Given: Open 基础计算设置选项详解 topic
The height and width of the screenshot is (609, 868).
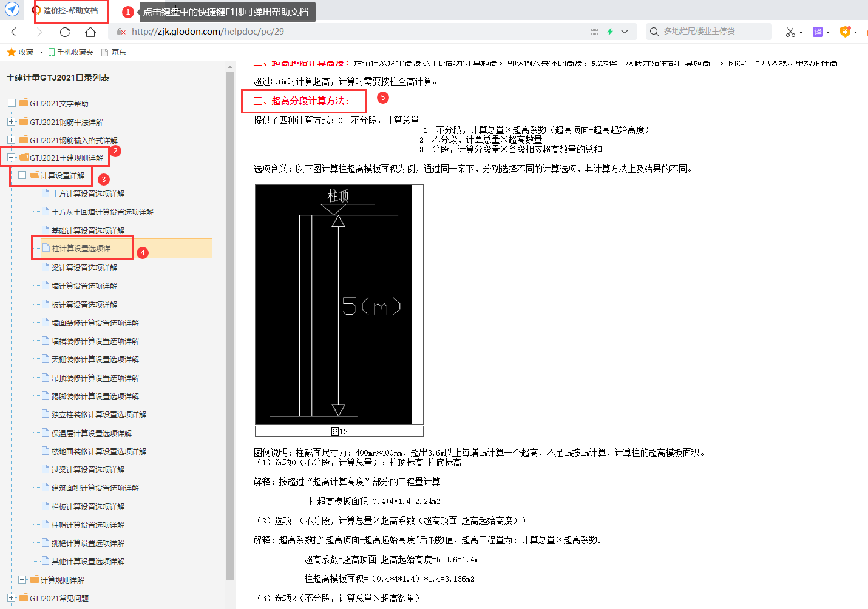Looking at the screenshot, I should click(x=88, y=230).
